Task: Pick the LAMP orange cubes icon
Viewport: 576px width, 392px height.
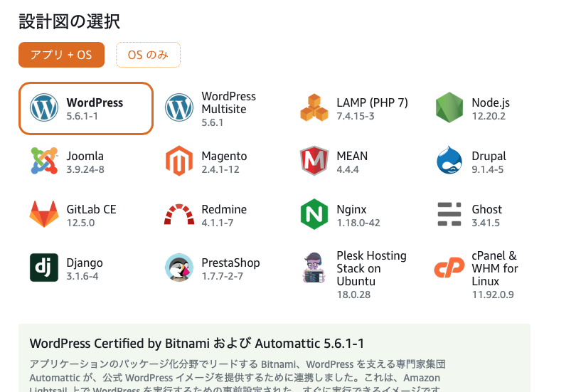Action: coord(314,107)
